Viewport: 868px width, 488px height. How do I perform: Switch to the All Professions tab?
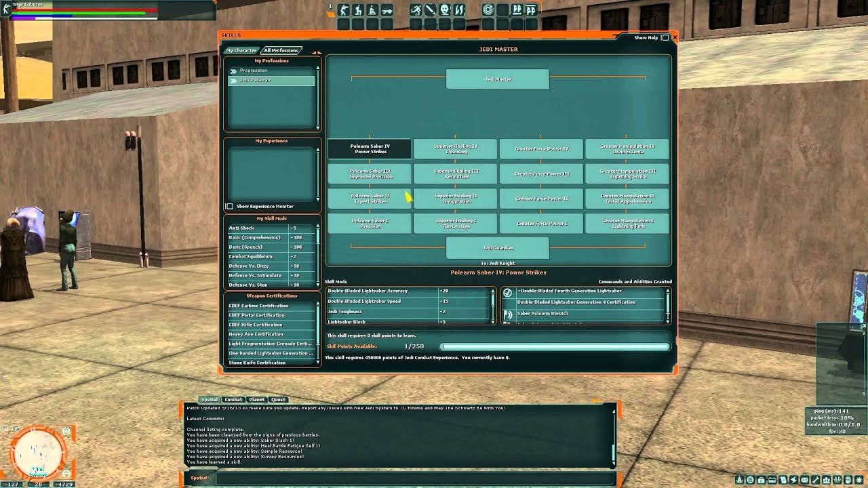pyautogui.click(x=281, y=50)
